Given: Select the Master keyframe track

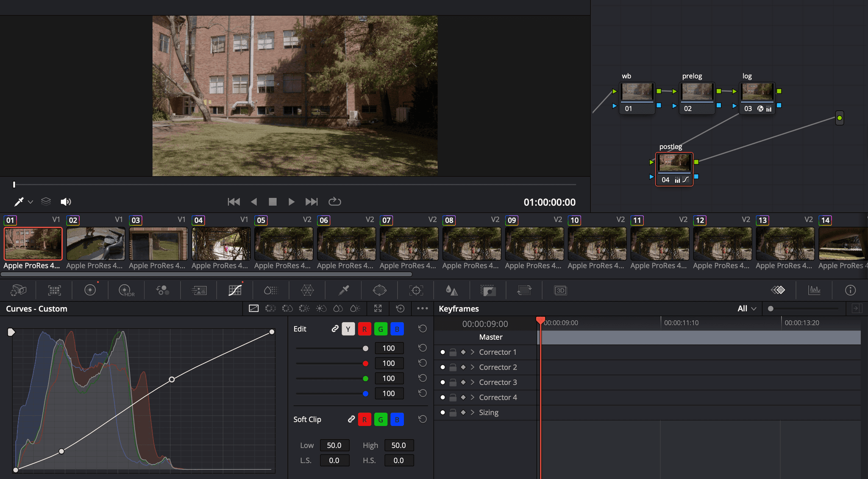Looking at the screenshot, I should (490, 337).
